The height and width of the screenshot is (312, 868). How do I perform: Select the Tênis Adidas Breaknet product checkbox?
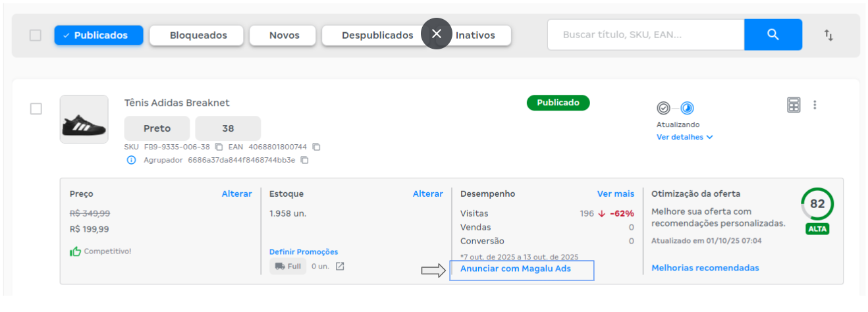(36, 109)
